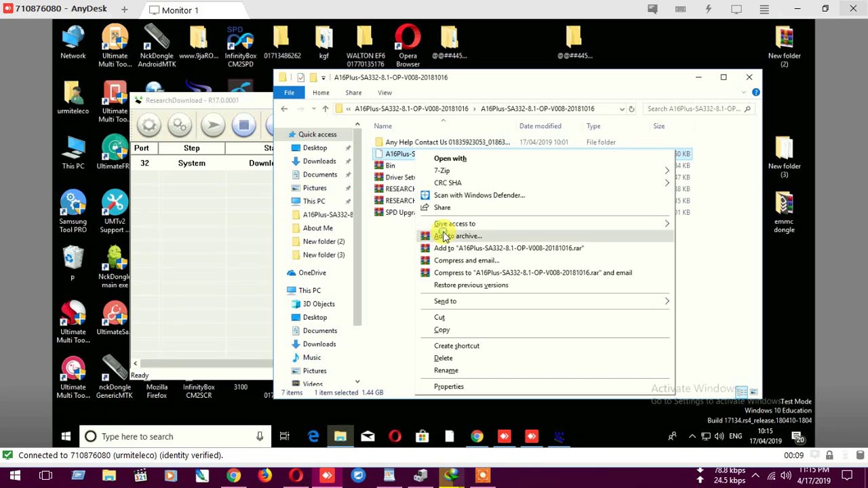Open the Share ribbon tab

(353, 93)
